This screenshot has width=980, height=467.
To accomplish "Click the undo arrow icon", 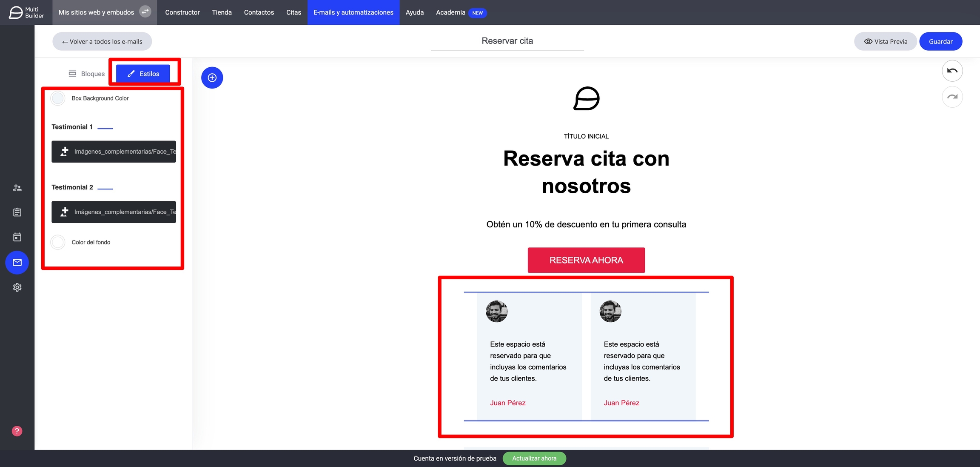I will [x=952, y=71].
